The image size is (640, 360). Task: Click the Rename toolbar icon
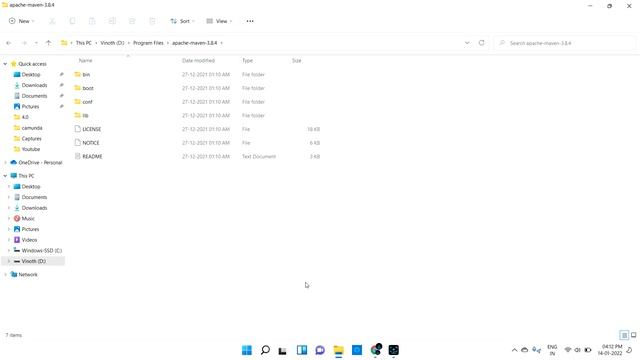[x=112, y=21]
